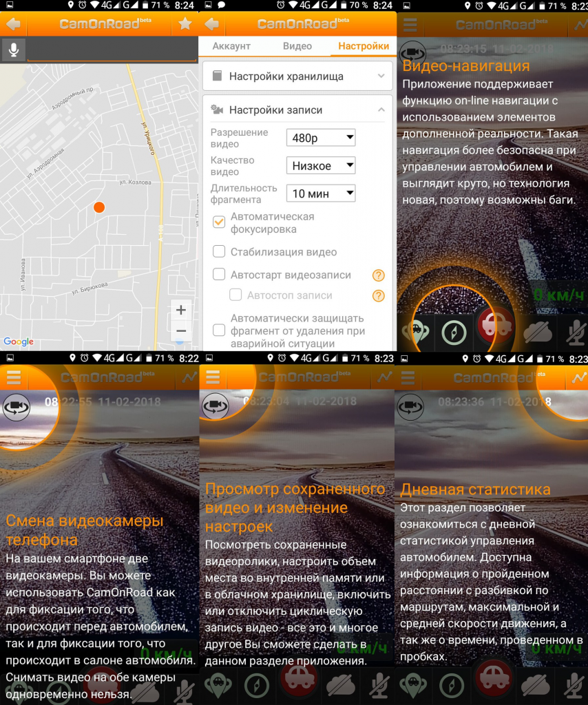
Task: Tap the Дневная статистика heading text
Action: click(x=475, y=490)
